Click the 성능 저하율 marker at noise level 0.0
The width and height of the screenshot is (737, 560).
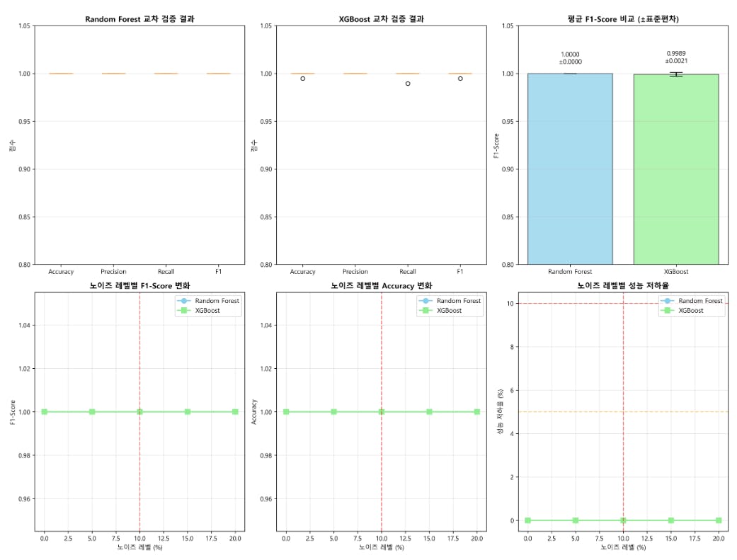pyautogui.click(x=528, y=520)
